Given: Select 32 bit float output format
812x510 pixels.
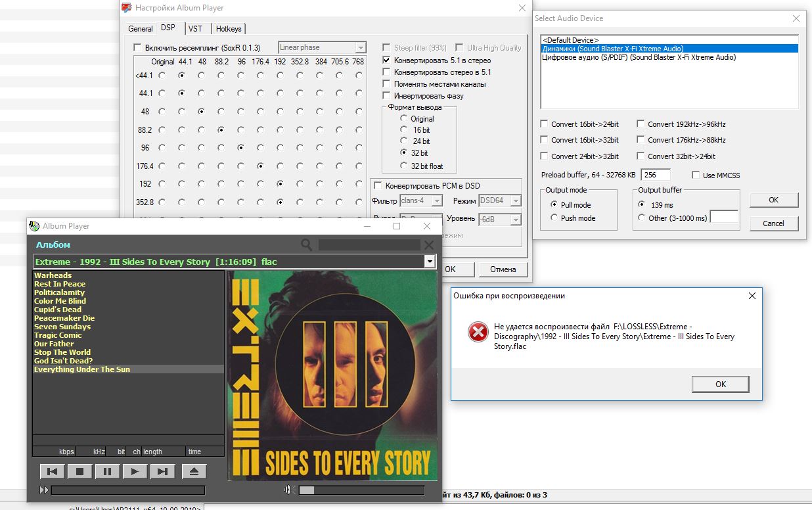Looking at the screenshot, I should [404, 166].
